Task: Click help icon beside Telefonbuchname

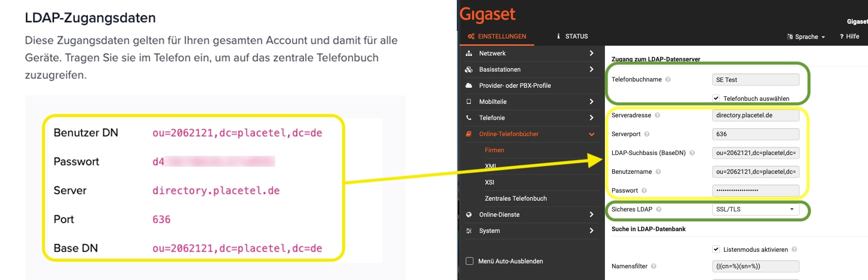Action: point(668,79)
